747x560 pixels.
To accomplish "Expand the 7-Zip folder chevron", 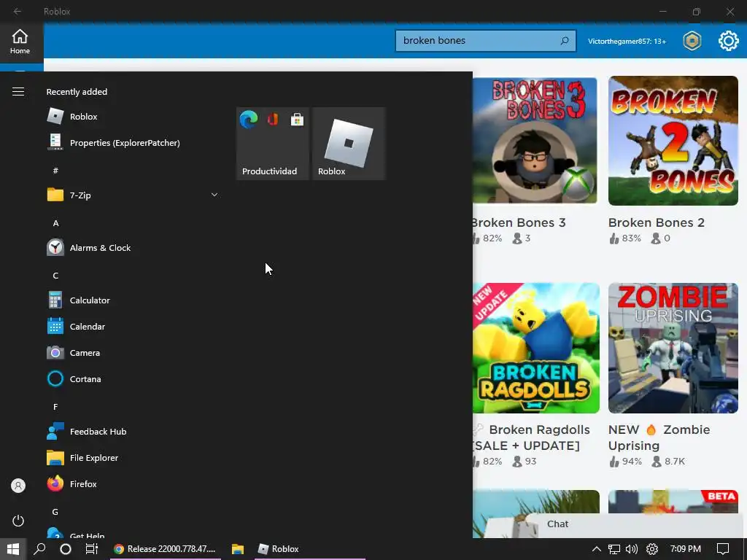I will (x=214, y=195).
